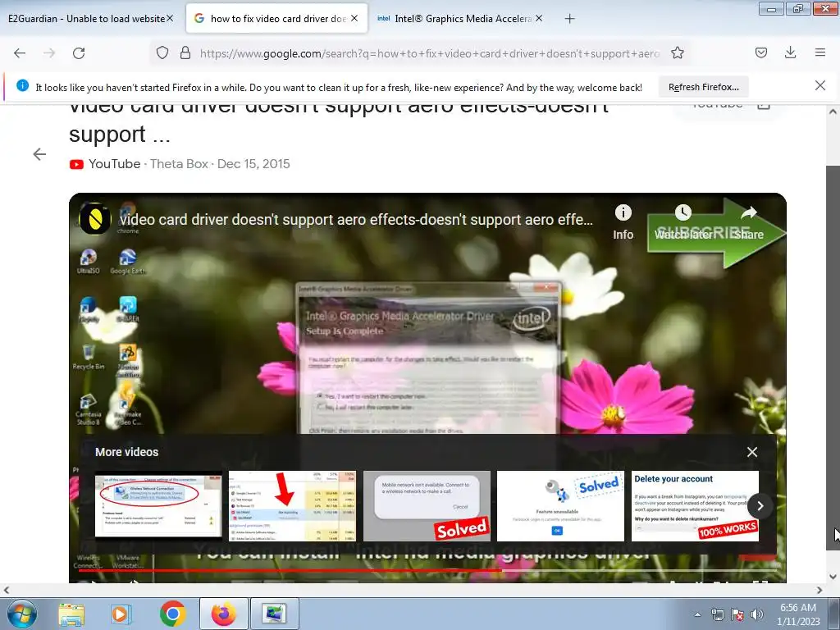Open the Firefox application menu
840x630 pixels.
819,52
